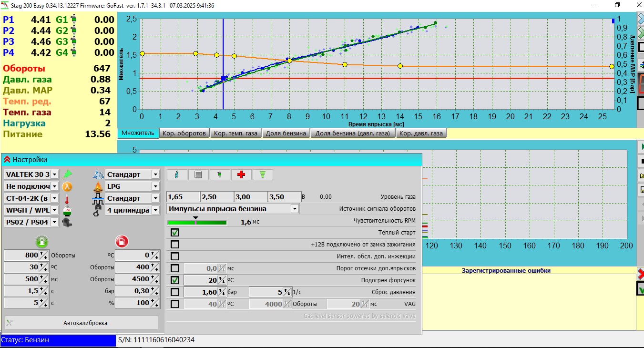Open the CT-04-2K temperature sensor dropdown

pos(54,198)
